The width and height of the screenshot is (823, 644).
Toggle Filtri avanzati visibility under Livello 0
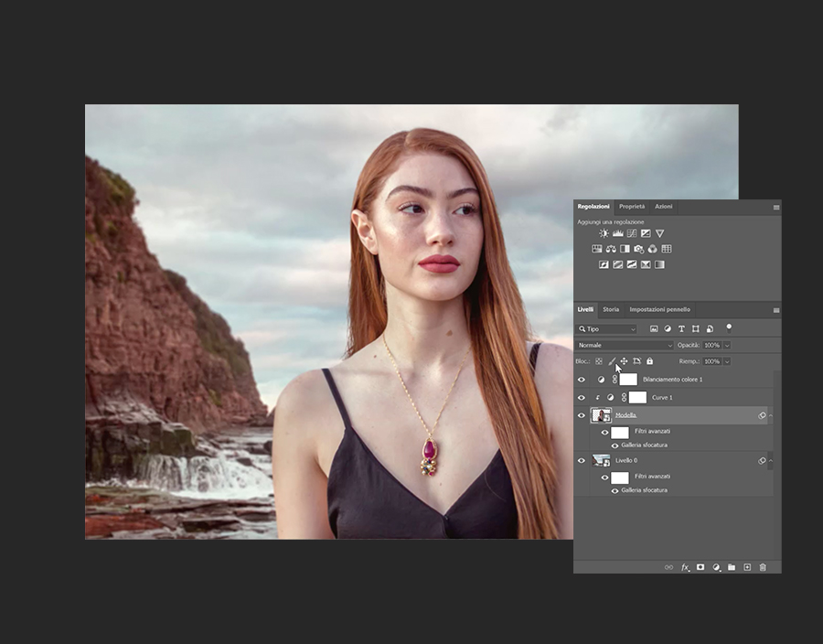tap(604, 478)
